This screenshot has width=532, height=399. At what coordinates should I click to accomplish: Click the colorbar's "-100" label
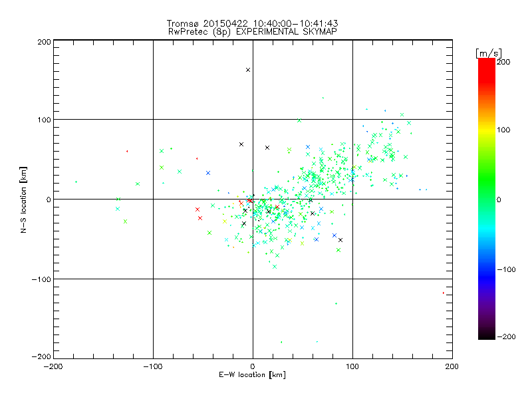506,269
